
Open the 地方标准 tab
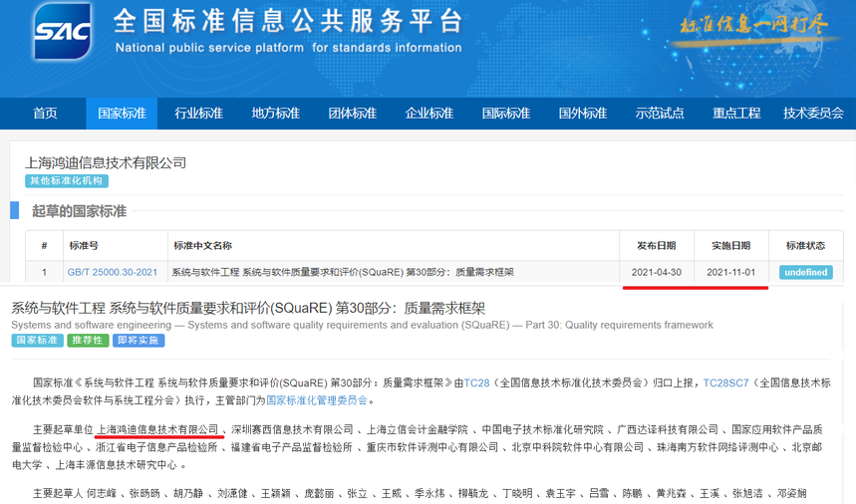[x=276, y=114]
